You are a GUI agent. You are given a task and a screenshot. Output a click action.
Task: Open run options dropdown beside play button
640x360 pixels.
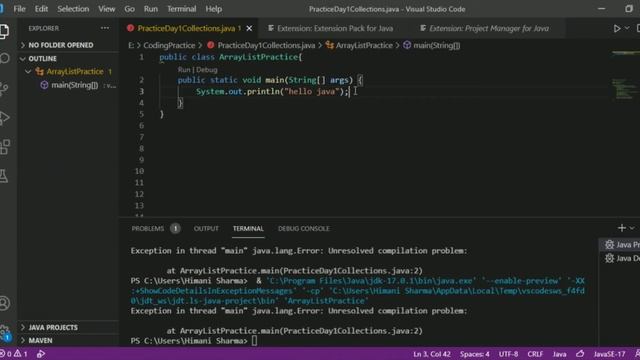(627, 29)
